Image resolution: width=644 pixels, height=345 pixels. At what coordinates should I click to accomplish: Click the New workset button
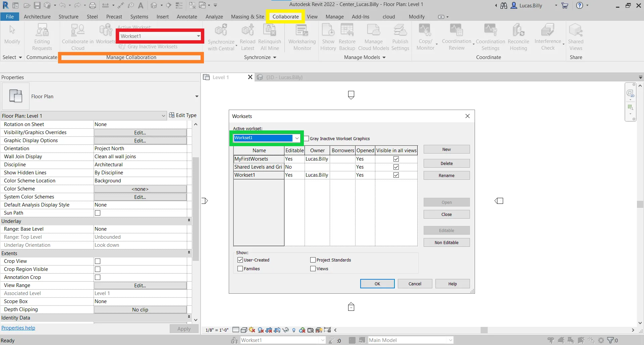446,150
